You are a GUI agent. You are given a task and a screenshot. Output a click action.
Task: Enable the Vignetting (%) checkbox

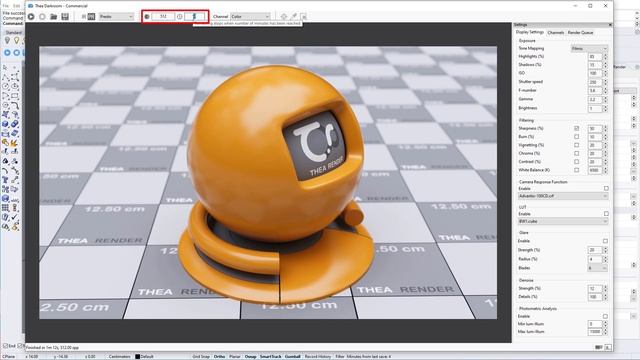coord(576,145)
